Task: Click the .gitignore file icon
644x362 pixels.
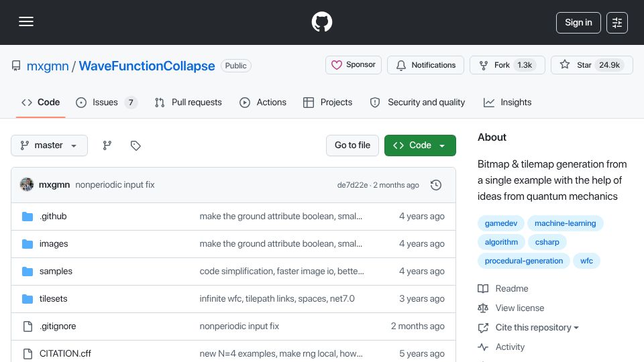Action: (x=28, y=326)
